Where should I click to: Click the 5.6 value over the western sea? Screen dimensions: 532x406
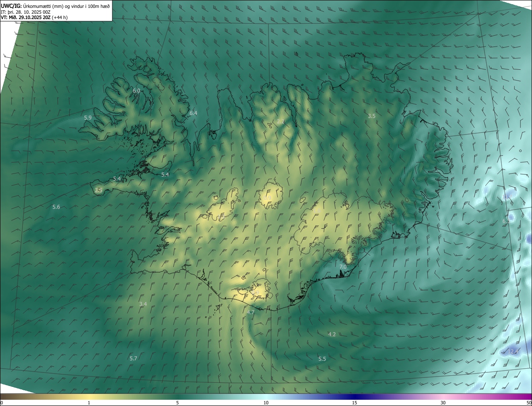56,207
